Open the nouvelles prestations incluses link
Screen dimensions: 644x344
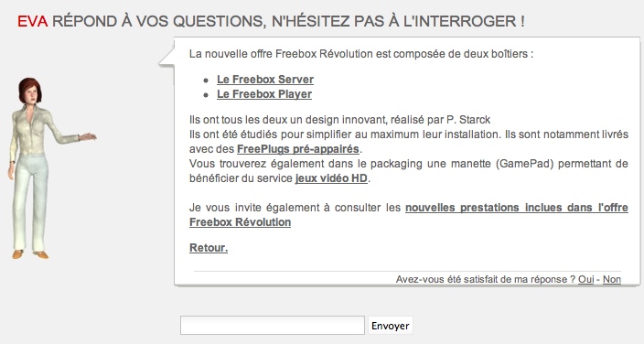pos(409,215)
